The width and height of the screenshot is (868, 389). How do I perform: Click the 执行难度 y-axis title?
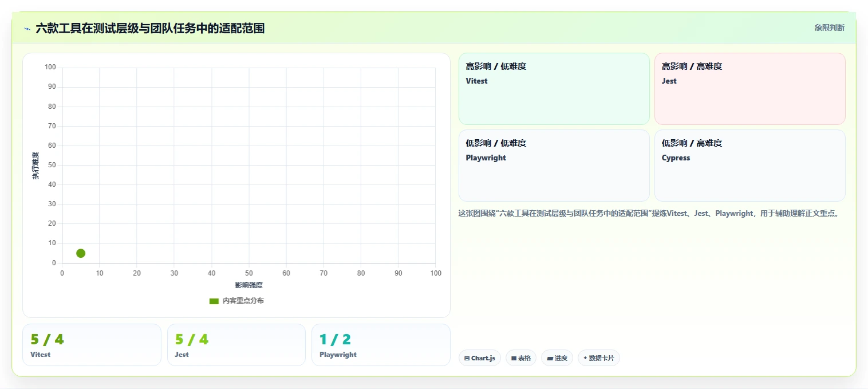(35, 166)
